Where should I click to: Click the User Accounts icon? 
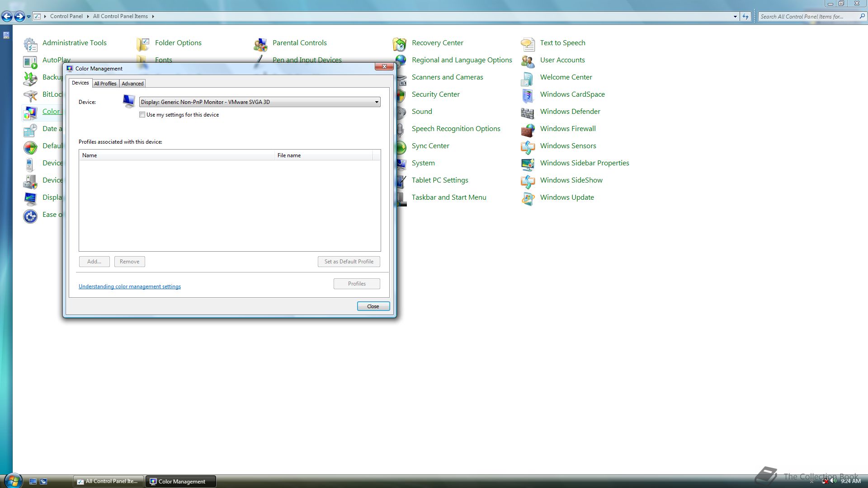(x=528, y=61)
